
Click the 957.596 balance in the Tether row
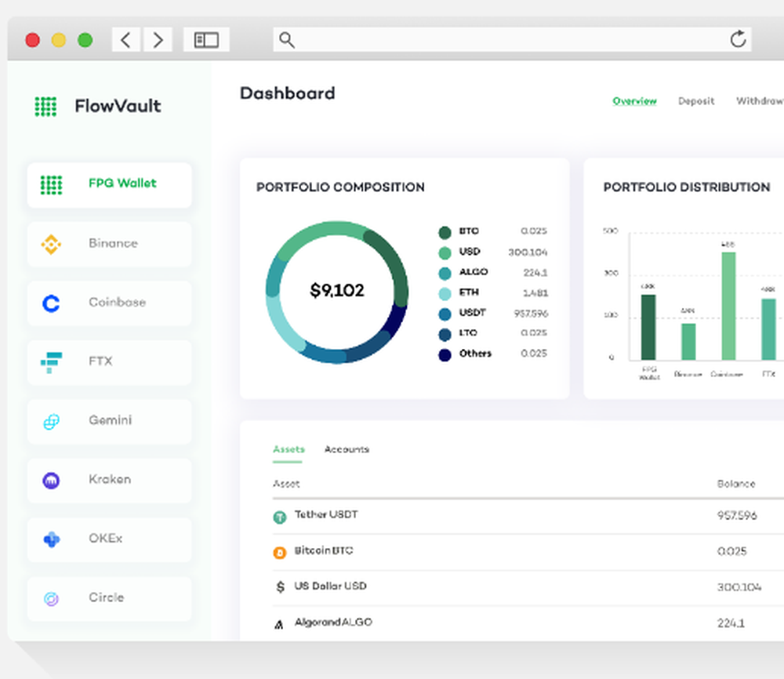(x=737, y=515)
